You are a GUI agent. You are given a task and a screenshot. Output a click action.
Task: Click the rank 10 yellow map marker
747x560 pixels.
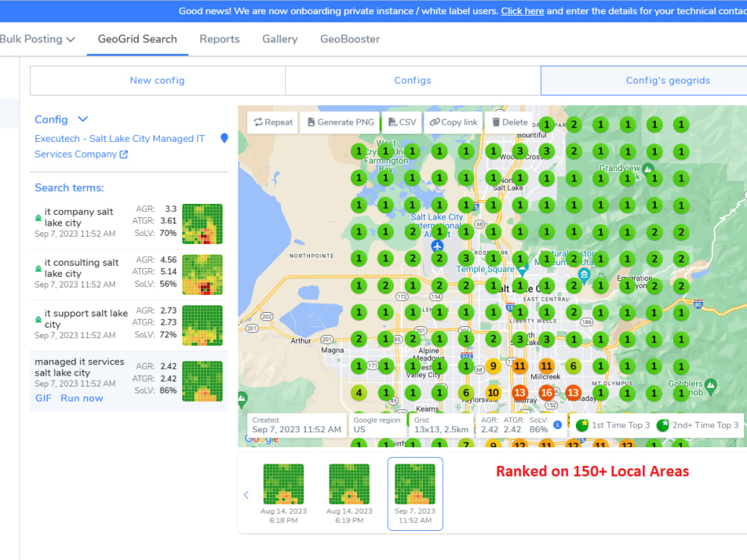tap(493, 393)
